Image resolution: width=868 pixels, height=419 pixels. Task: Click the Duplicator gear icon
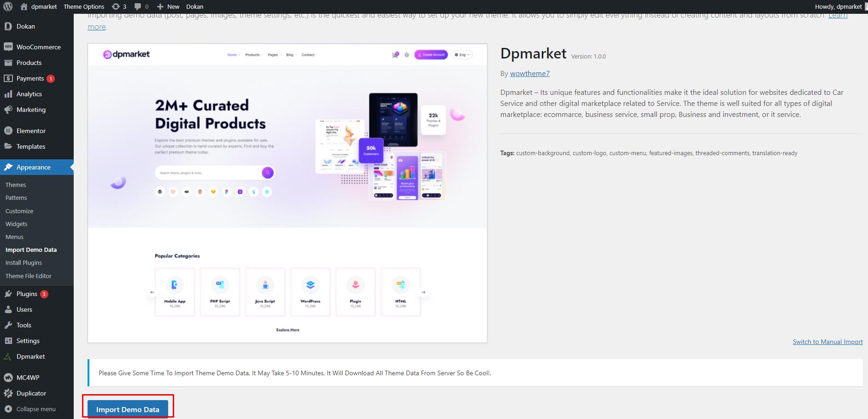8,393
